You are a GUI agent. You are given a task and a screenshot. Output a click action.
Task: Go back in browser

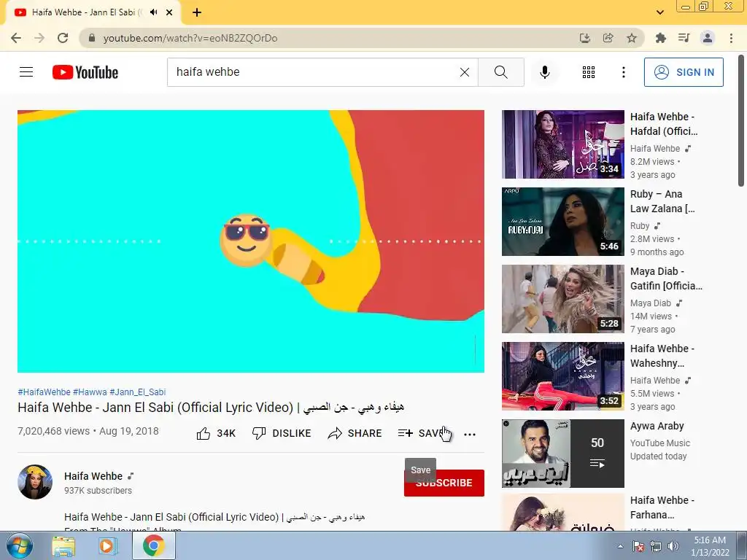point(16,38)
